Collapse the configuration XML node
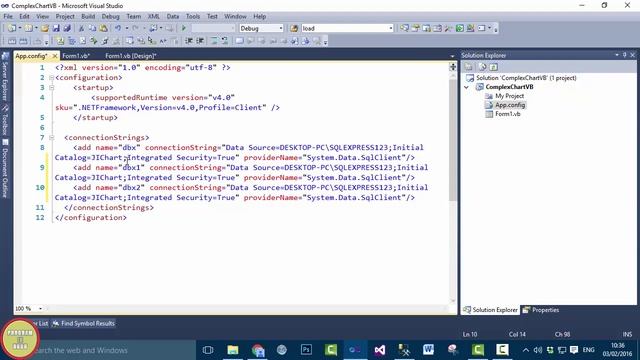Viewport: 640px width, 360px height. [51, 78]
